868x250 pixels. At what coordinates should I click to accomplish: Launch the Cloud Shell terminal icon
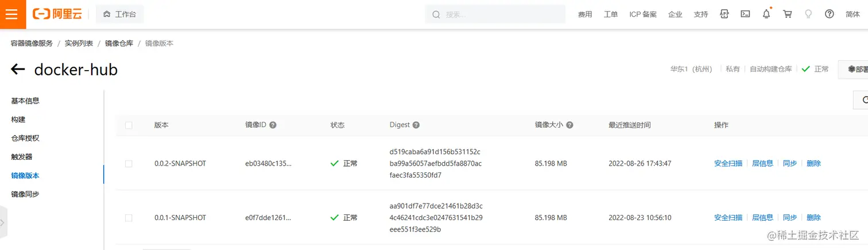click(745, 14)
